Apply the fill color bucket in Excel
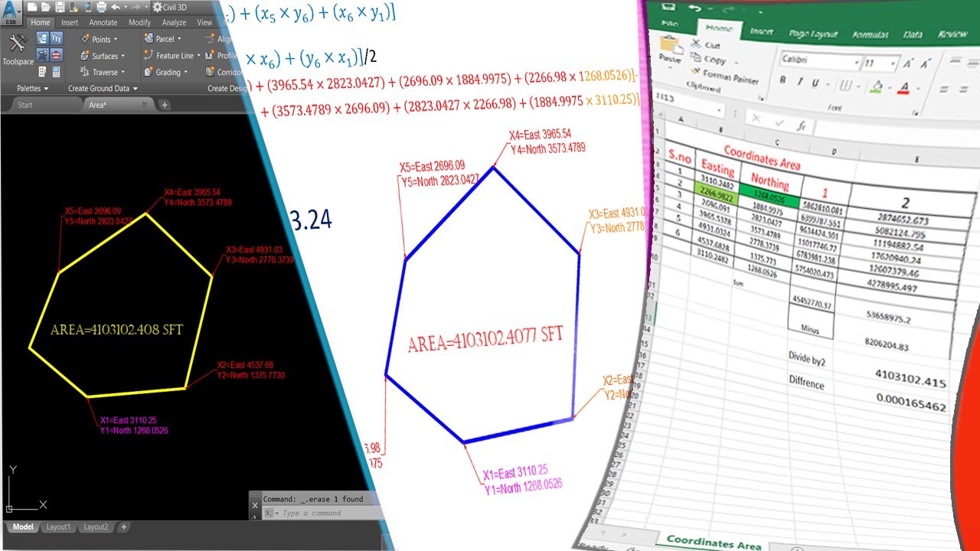 (x=877, y=86)
